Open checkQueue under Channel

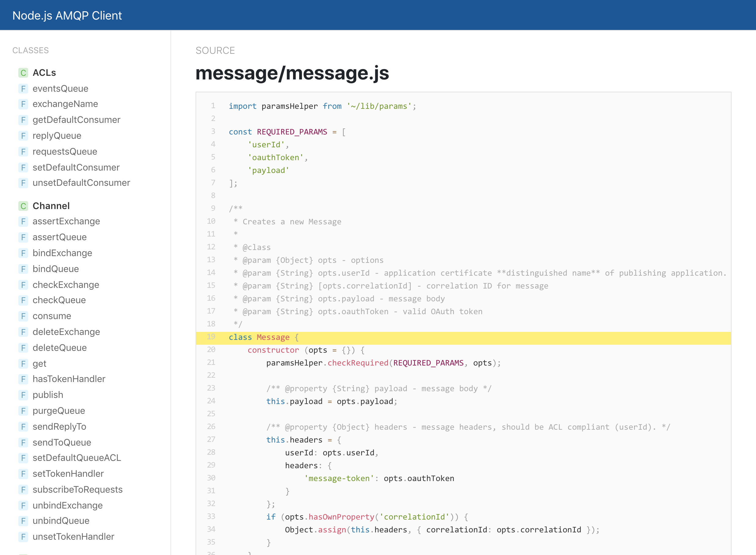59,300
